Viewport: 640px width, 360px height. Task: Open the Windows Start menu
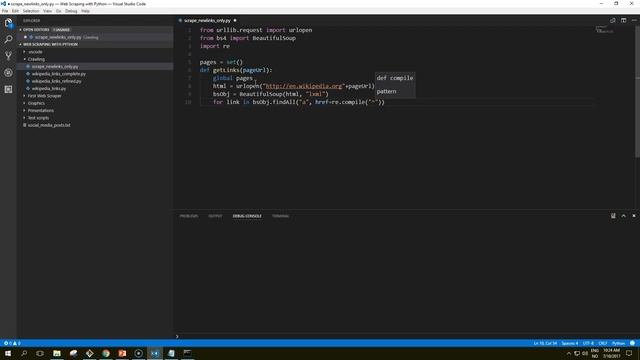[8, 353]
